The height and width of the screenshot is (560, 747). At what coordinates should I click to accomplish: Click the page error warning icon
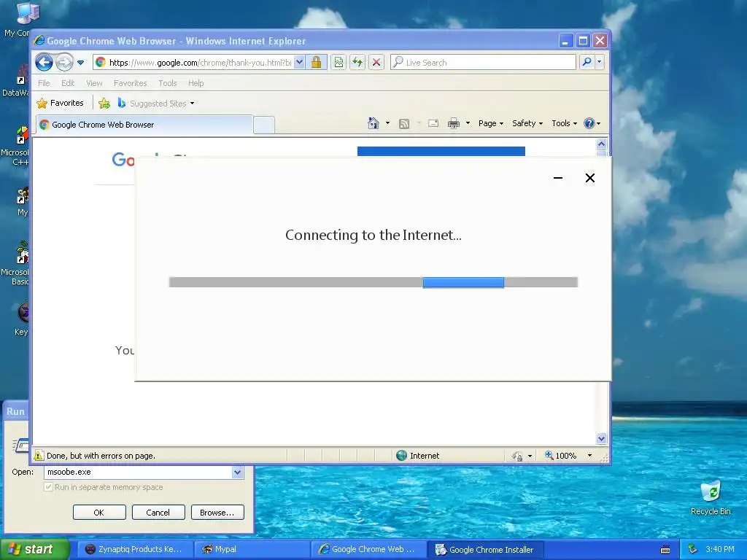(39, 456)
